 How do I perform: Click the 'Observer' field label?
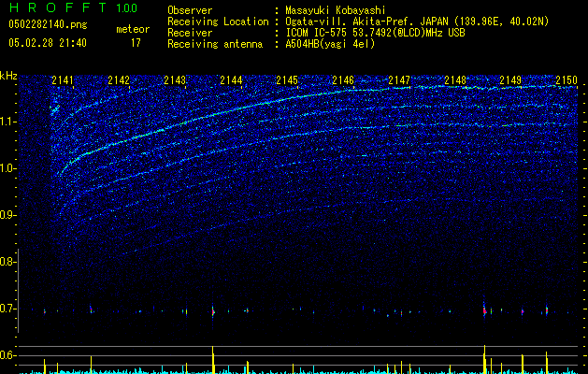click(190, 10)
